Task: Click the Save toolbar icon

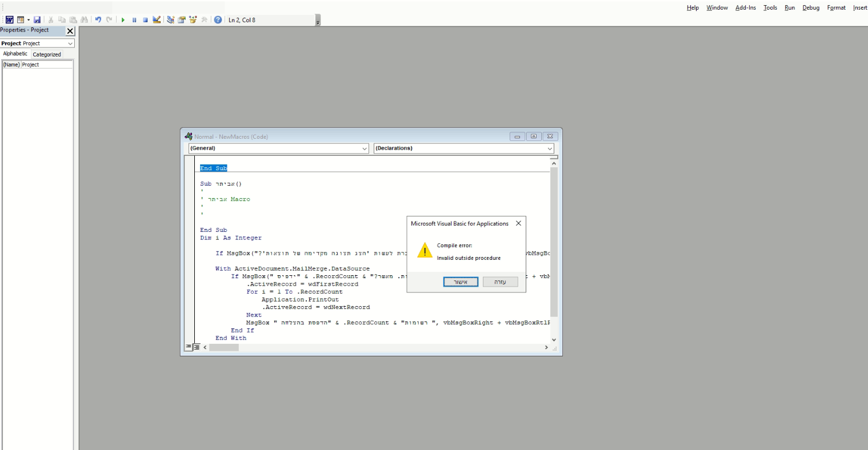Action: 37,20
